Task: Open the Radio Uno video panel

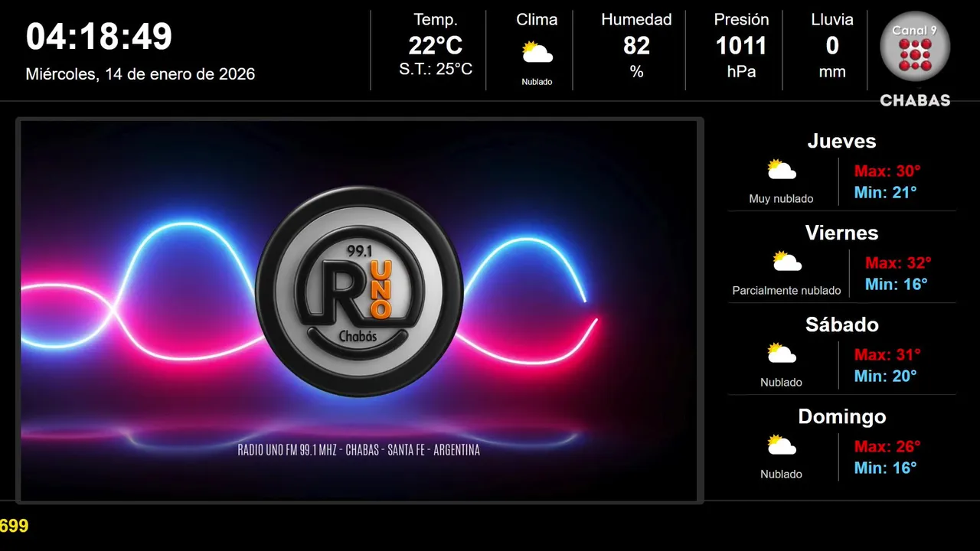Action: click(359, 311)
